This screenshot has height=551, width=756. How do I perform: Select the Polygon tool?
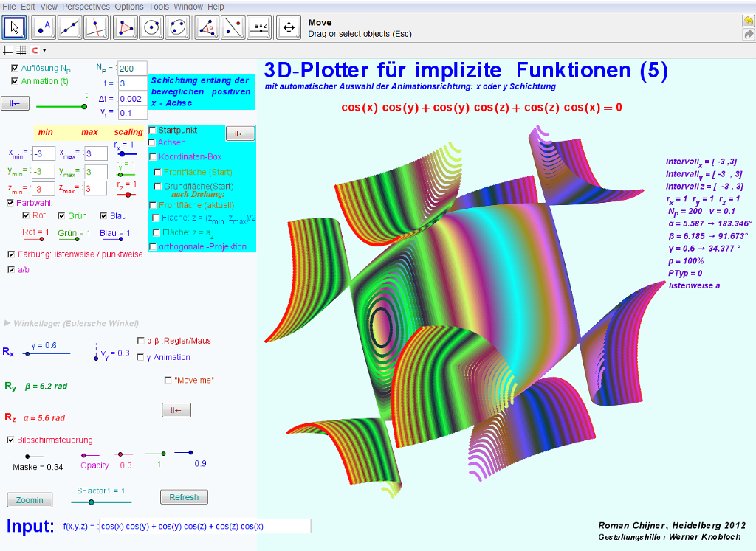click(126, 27)
